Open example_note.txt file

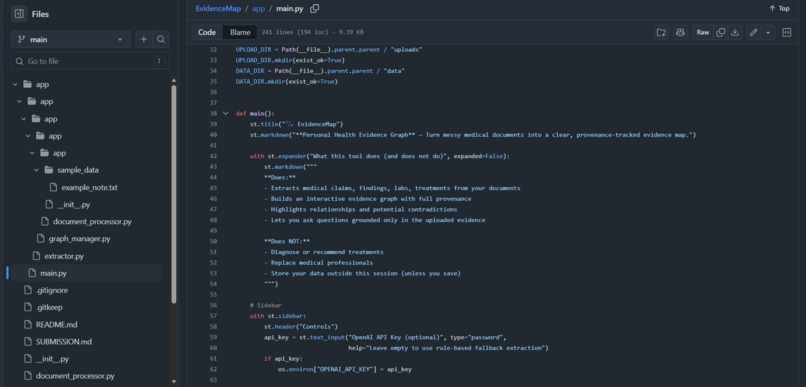pyautogui.click(x=89, y=188)
